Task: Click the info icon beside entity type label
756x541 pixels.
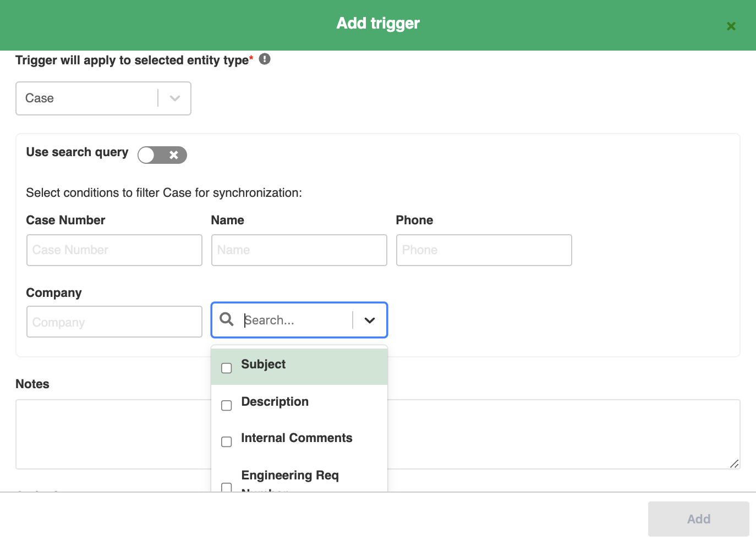Action: point(265,59)
